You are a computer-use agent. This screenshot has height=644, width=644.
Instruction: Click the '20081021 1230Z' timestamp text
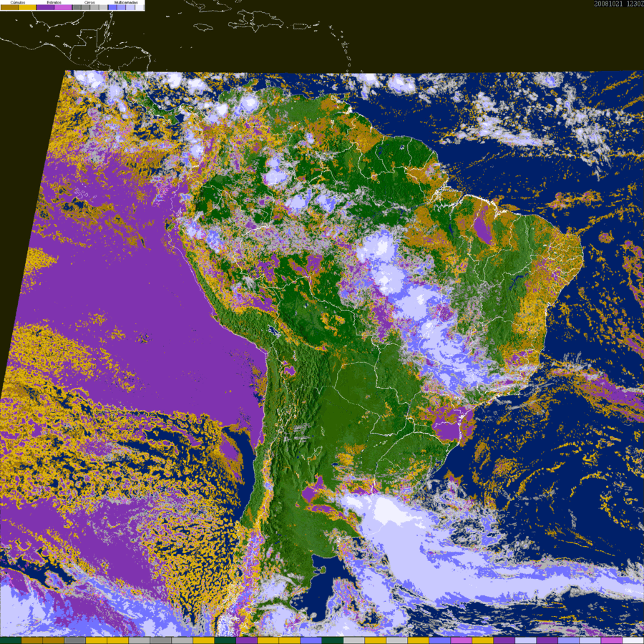click(x=618, y=4)
